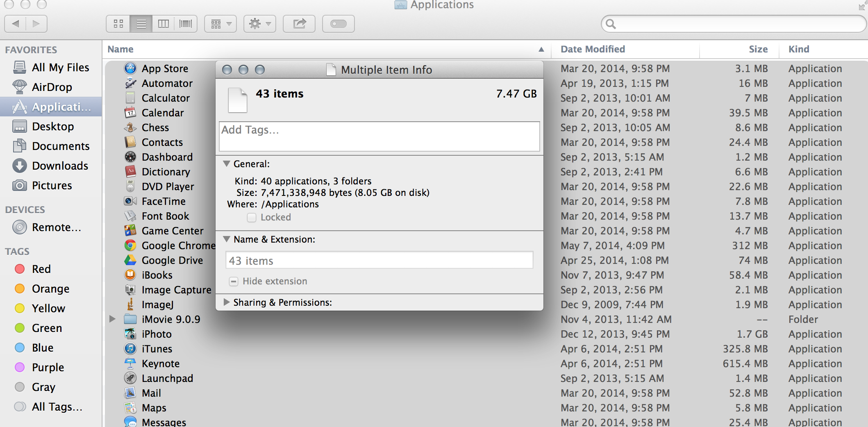Open Documents from the sidebar
Viewport: 868px width, 427px height.
(x=51, y=146)
